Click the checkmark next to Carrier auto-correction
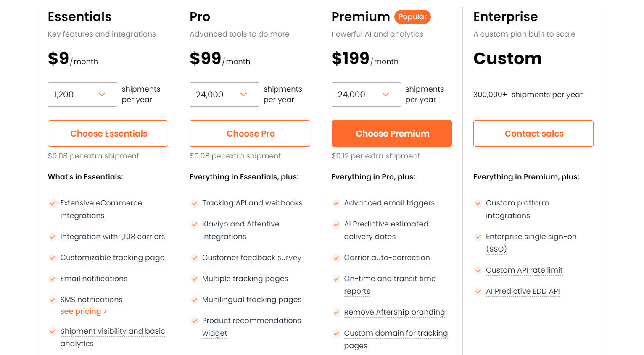Screen dimensions: 644x355 336,258
